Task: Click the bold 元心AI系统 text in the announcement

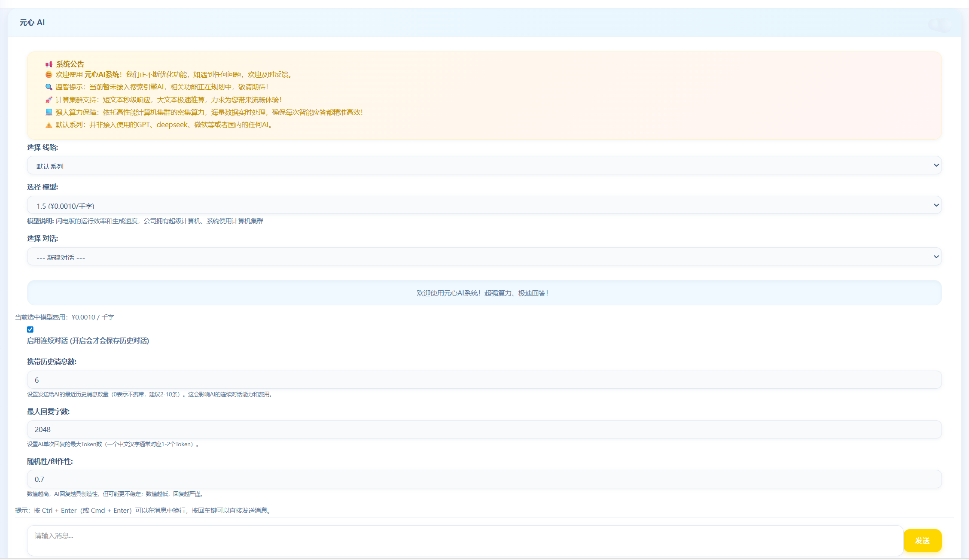Action: [x=102, y=75]
